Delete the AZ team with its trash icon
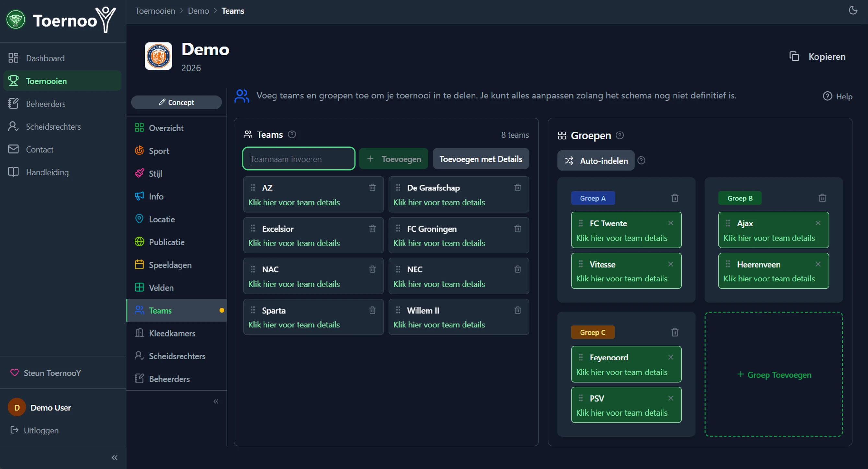The width and height of the screenshot is (868, 469). [372, 188]
